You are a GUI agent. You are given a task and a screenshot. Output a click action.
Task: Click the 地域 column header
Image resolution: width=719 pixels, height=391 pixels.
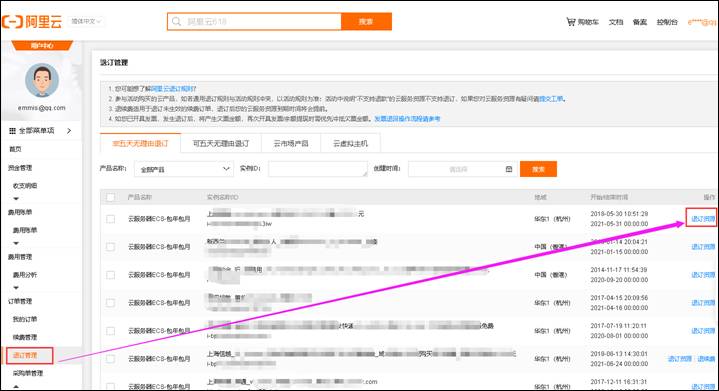pos(540,197)
